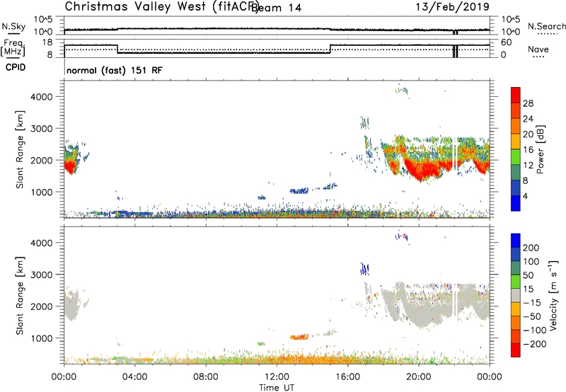Click the '08:00' time tick label
This screenshot has width=566, height=392.
[x=206, y=377]
